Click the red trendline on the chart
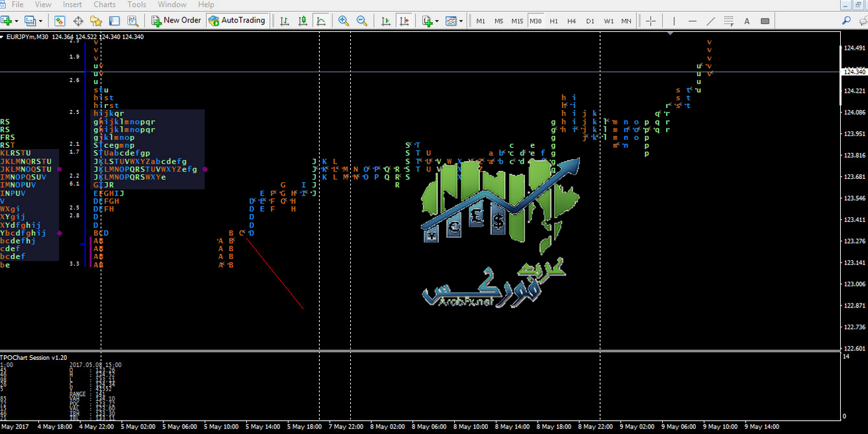The image size is (868, 434). [x=275, y=272]
